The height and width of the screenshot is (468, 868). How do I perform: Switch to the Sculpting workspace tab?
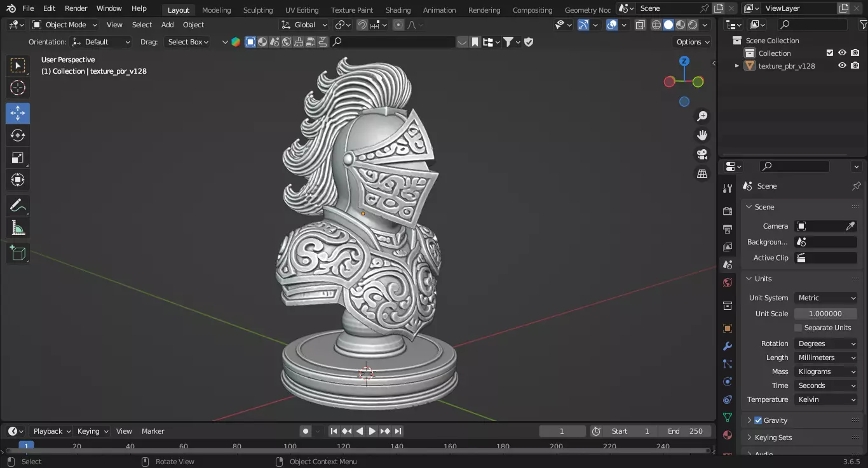258,10
